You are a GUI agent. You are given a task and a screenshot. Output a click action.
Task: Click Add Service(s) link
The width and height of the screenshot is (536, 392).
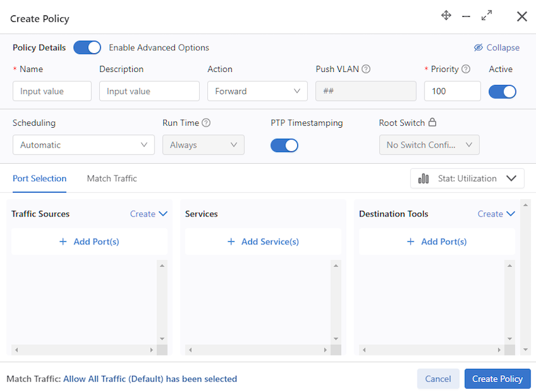(x=263, y=242)
